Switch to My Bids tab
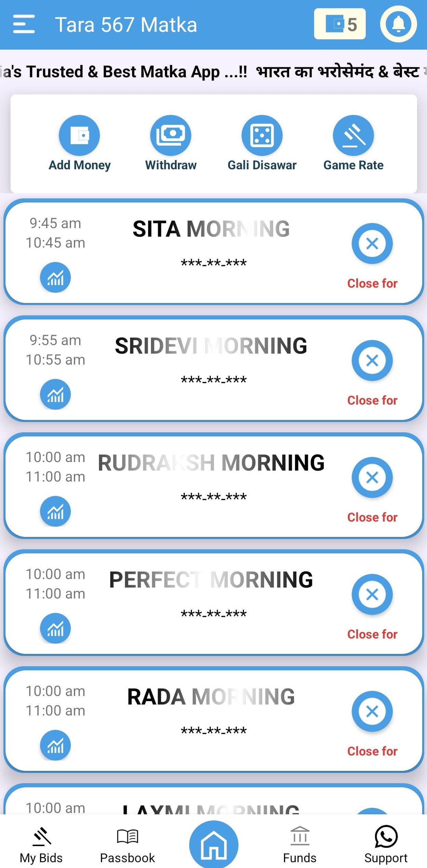This screenshot has height=868, width=427. pyautogui.click(x=41, y=844)
